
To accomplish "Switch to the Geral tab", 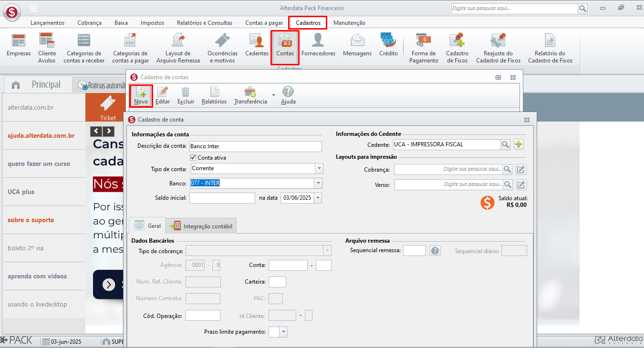I will (x=147, y=226).
